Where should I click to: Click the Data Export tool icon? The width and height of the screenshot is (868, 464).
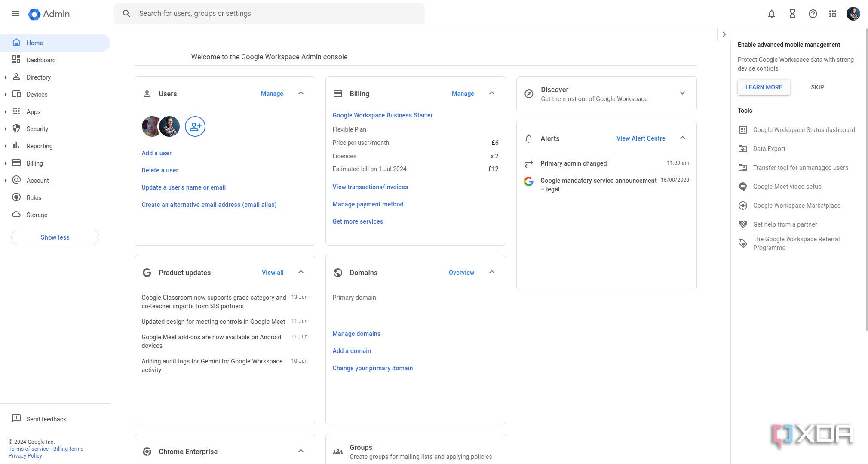(x=743, y=149)
